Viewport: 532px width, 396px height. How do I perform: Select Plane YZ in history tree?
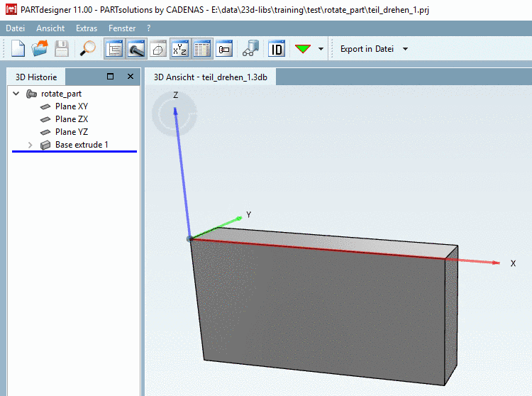pyautogui.click(x=72, y=132)
